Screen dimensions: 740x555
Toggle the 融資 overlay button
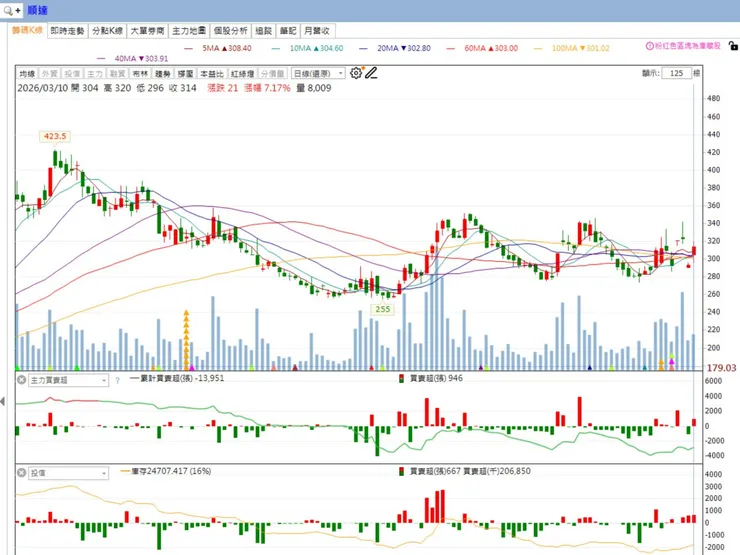coord(118,74)
